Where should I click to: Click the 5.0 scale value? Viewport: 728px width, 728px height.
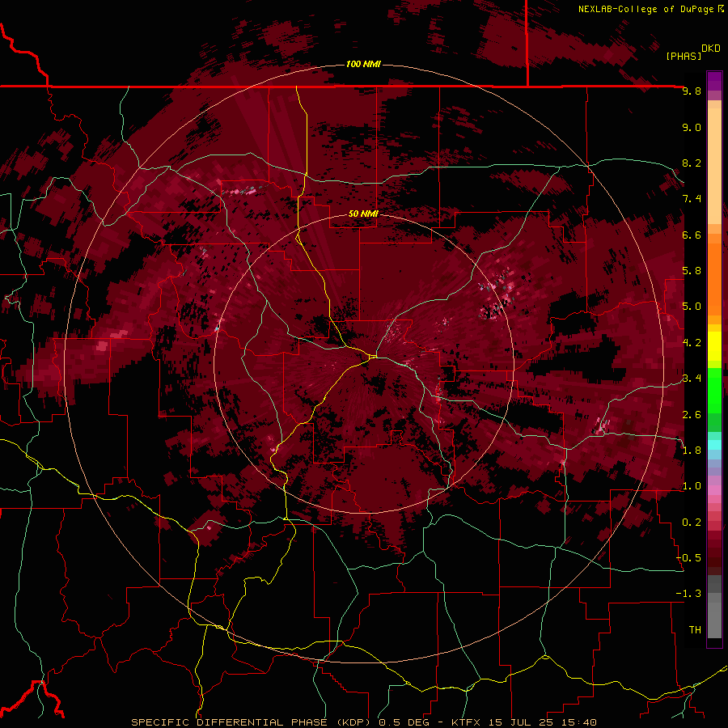pos(692,307)
